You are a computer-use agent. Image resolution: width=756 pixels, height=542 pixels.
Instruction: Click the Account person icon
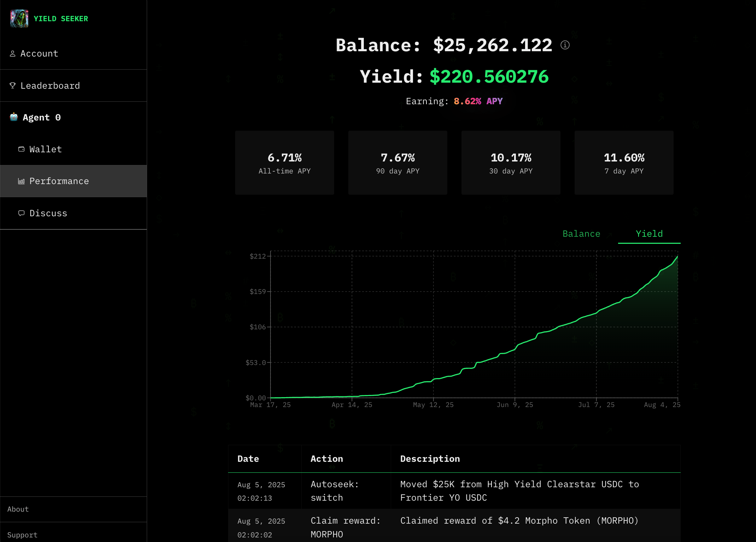point(13,54)
